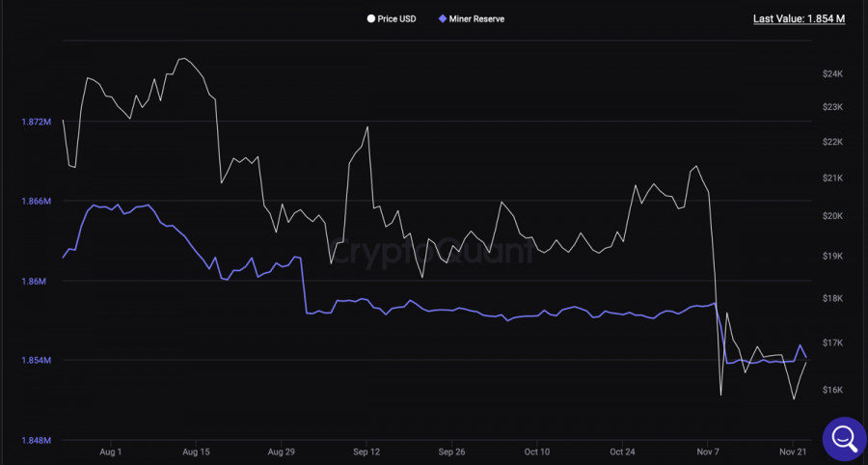The image size is (868, 465).
Task: Click the 1.872M left axis label
Action: point(35,122)
